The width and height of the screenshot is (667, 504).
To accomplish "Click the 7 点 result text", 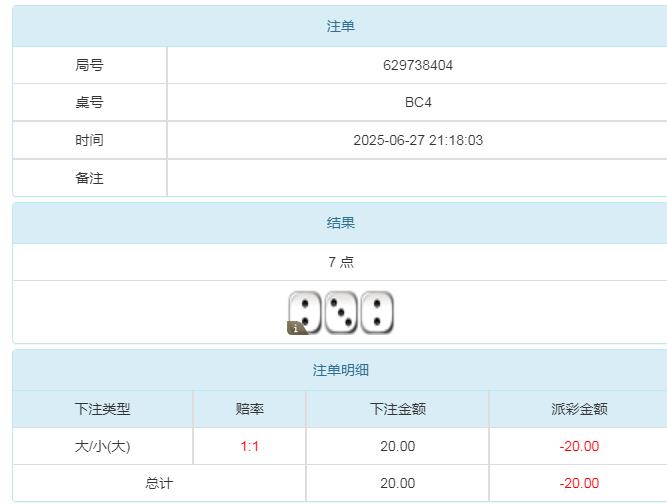I will click(x=340, y=262).
